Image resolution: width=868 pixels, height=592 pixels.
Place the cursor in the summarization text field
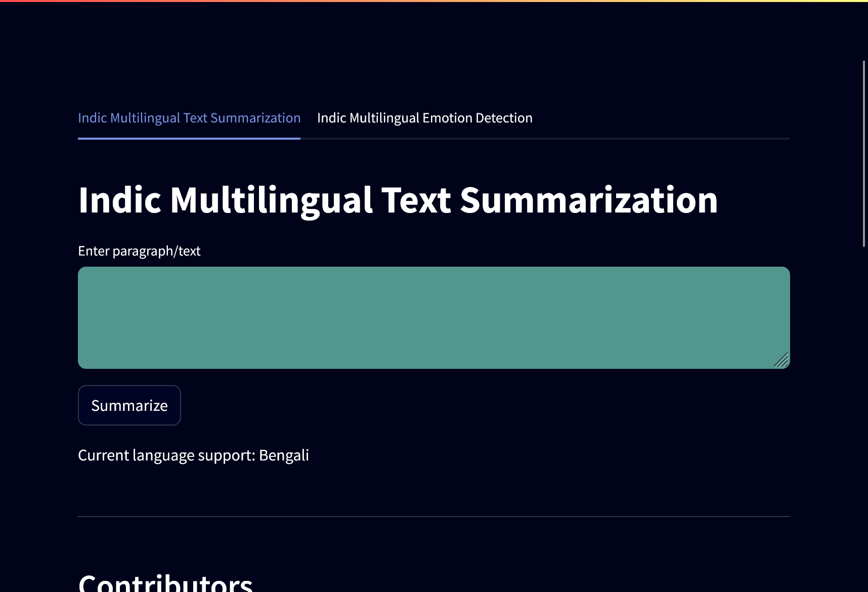point(433,317)
